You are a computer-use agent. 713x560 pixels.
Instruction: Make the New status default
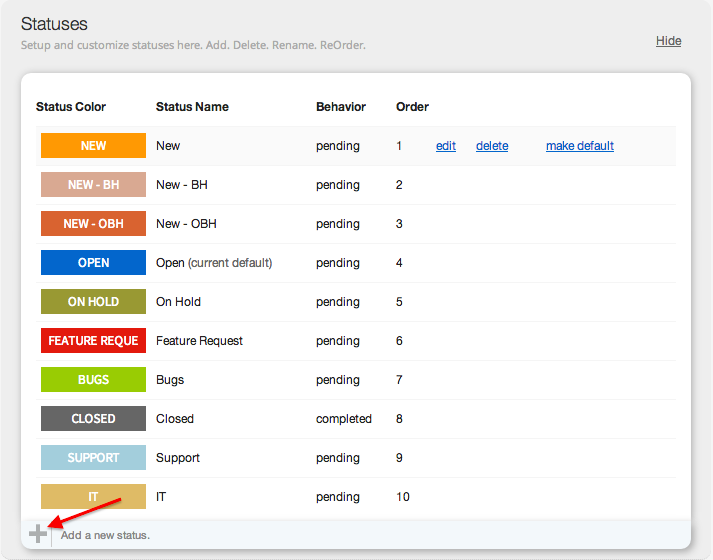pyautogui.click(x=580, y=146)
